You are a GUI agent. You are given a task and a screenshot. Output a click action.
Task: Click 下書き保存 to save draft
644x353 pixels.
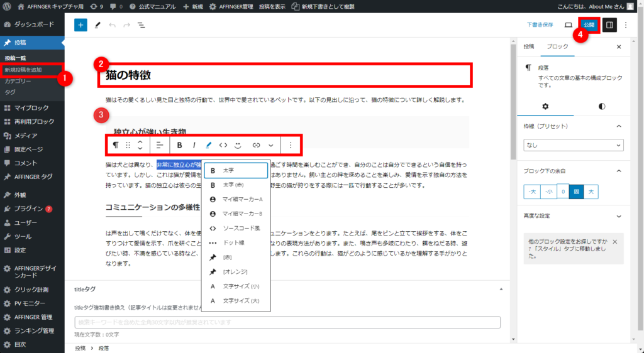coord(540,25)
